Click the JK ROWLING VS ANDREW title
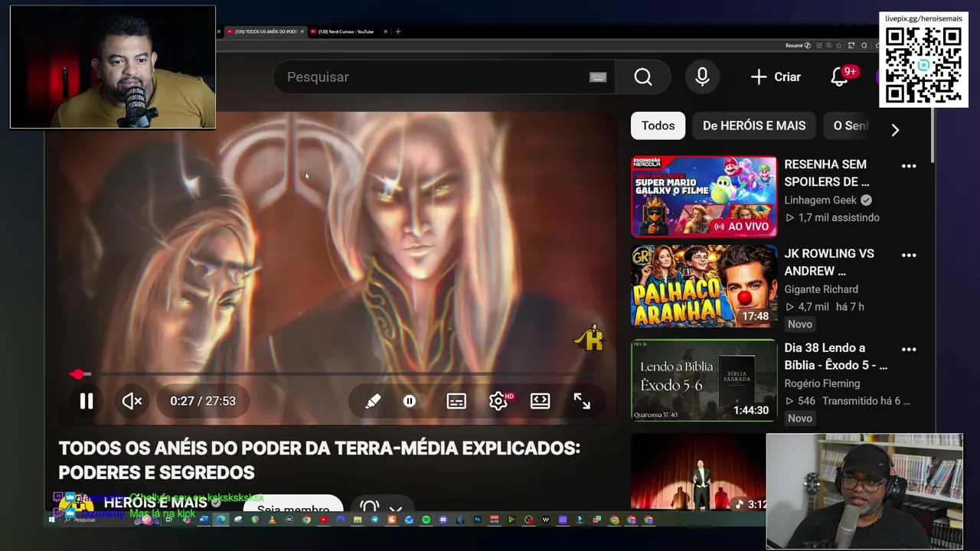980x551 pixels. click(x=829, y=262)
